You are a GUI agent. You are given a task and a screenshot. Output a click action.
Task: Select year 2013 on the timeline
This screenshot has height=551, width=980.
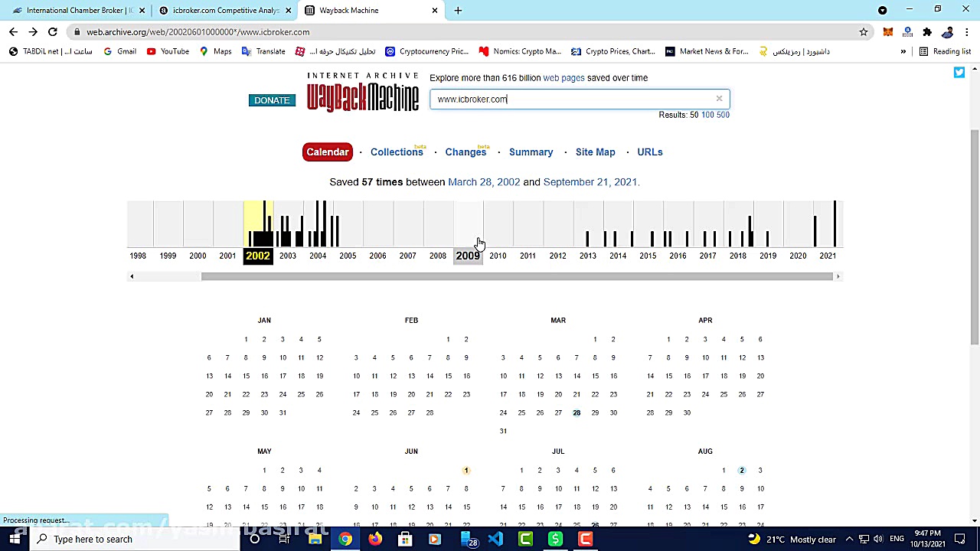[588, 256]
